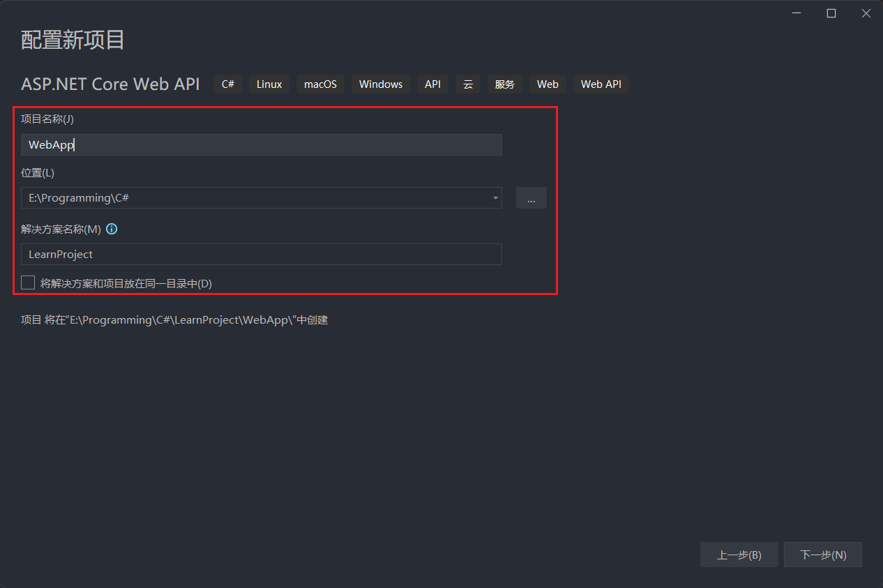
Task: Click the 云 tag
Action: (468, 84)
